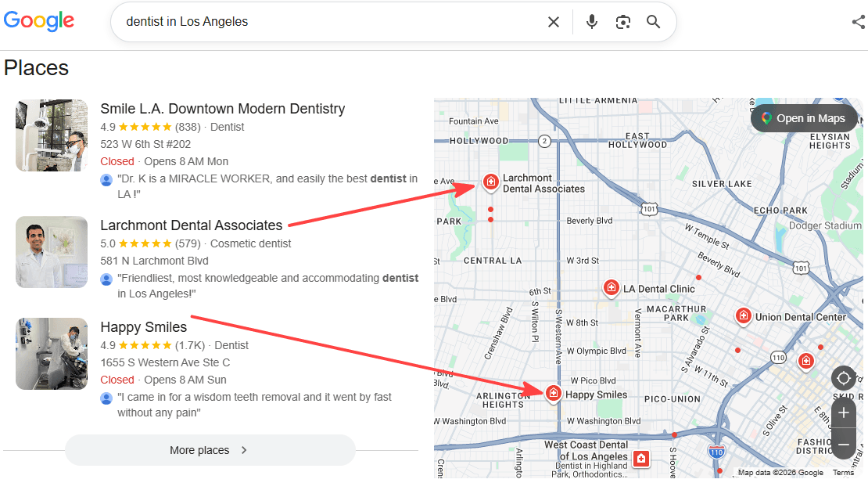Zoom in the map with plus
This screenshot has height=490, width=868.
[844, 413]
